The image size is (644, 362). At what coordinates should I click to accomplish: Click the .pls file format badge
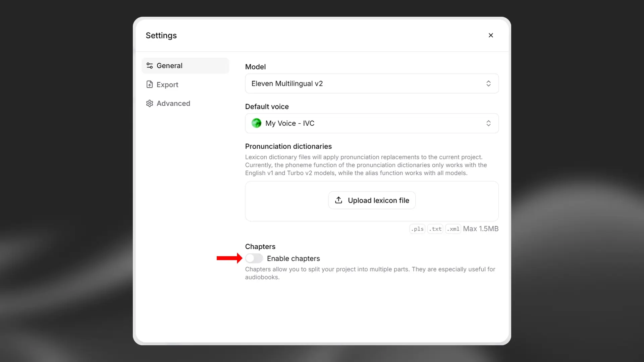417,229
